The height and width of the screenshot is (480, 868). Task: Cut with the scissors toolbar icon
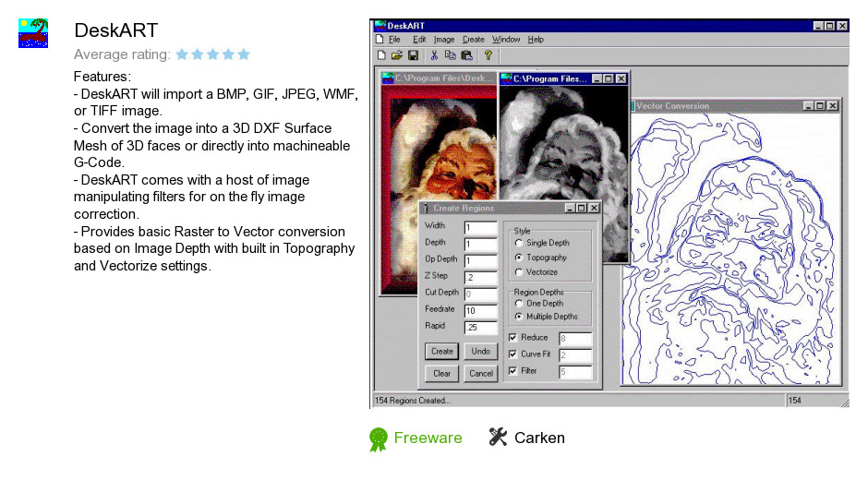[434, 55]
